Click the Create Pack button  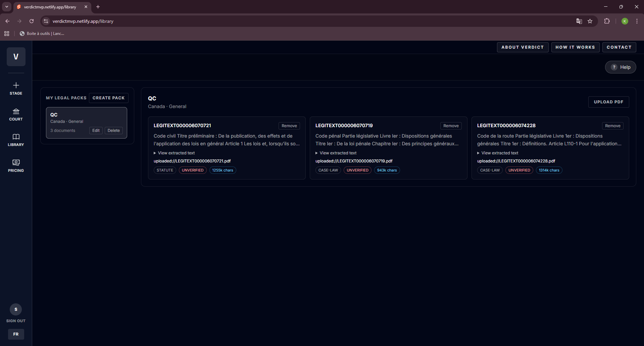109,98
